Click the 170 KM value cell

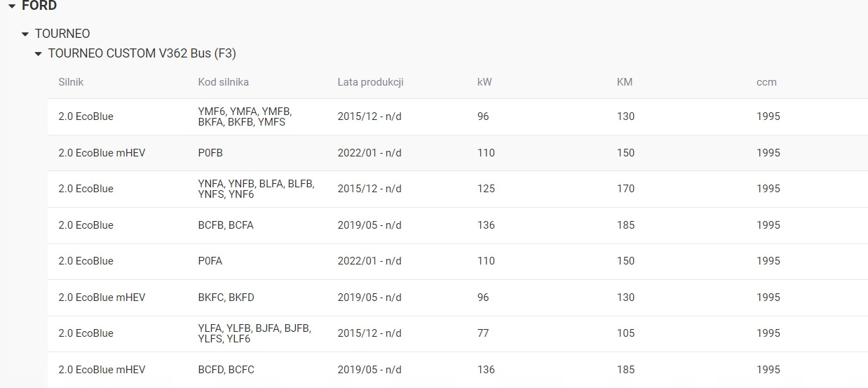[625, 189]
